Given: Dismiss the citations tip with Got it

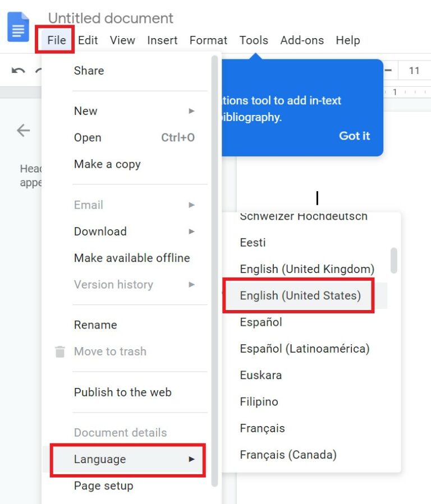Looking at the screenshot, I should (x=354, y=136).
